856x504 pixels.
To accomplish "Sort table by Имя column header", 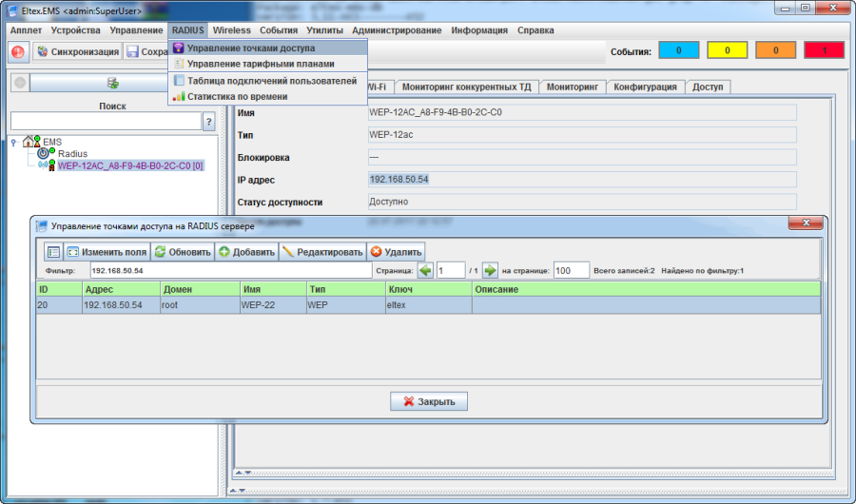I will (273, 289).
